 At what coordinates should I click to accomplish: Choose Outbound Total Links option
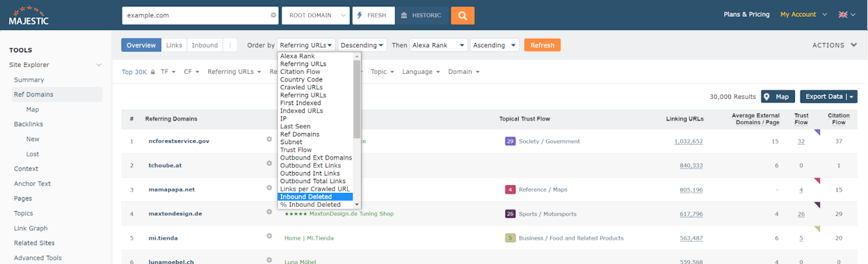coord(316,181)
